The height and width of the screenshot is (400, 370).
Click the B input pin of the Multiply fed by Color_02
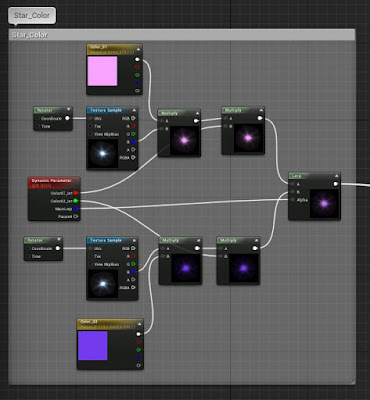163,256
